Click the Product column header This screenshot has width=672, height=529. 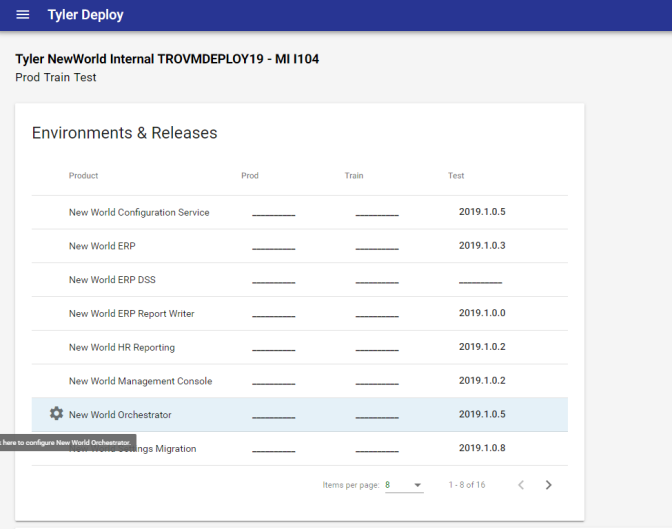pyautogui.click(x=83, y=176)
